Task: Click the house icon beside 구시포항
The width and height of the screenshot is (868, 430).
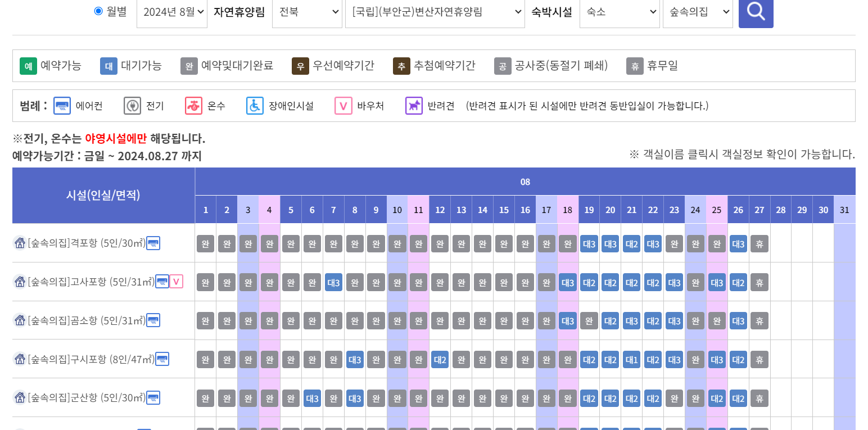Action: coord(20,359)
